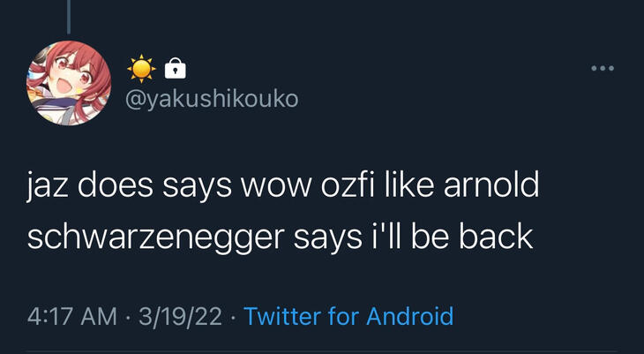This screenshot has height=354, width=644.
Task: Open the red-haired anime profile avatar
Action: click(x=70, y=81)
